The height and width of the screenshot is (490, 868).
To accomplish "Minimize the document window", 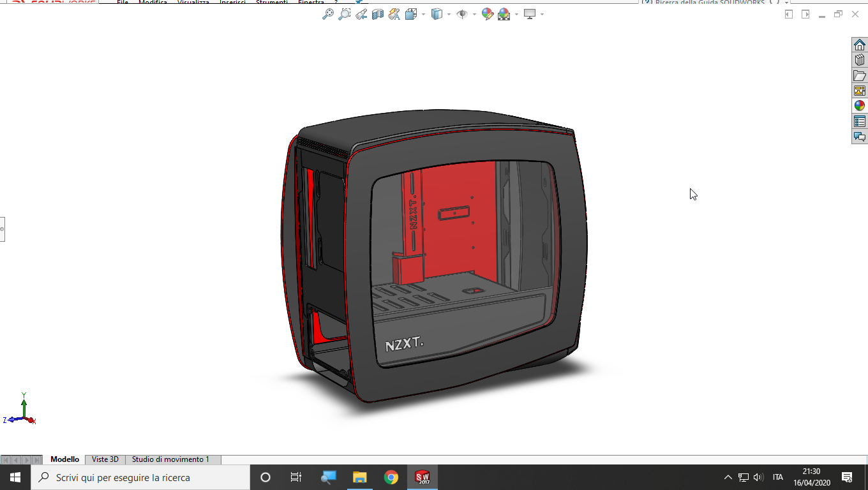I will tap(822, 15).
